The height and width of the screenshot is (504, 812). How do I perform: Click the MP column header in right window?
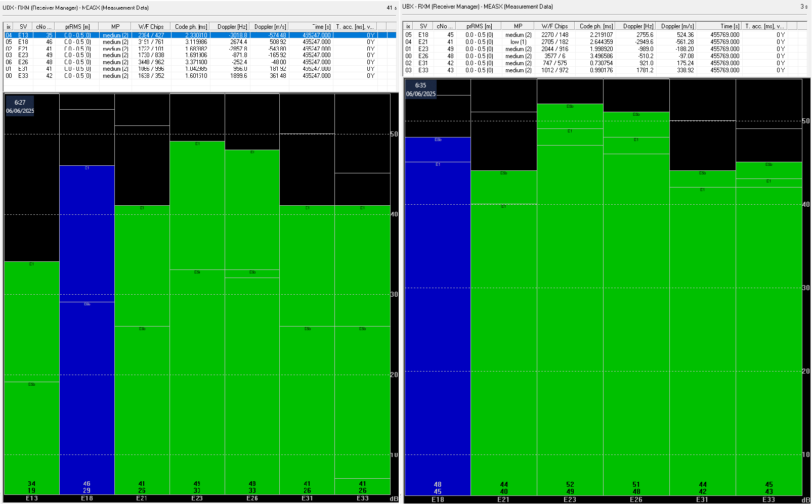518,26
